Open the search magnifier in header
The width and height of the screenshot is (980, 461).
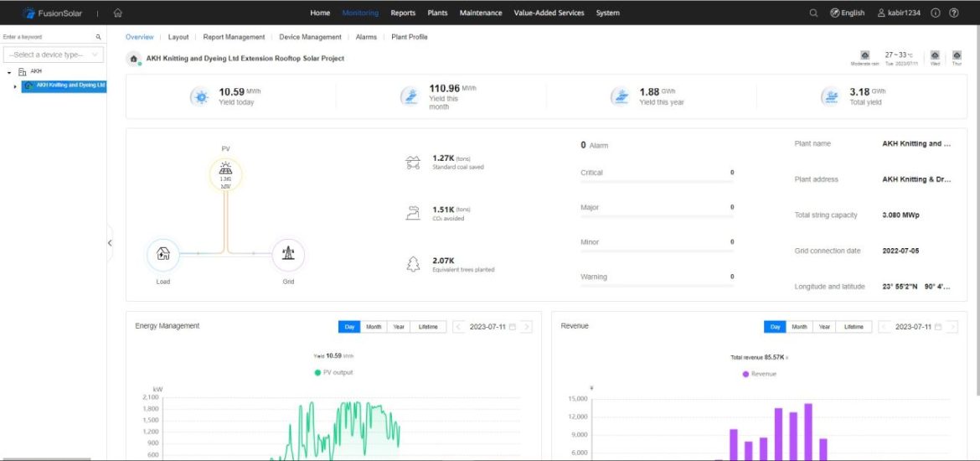pyautogui.click(x=813, y=13)
